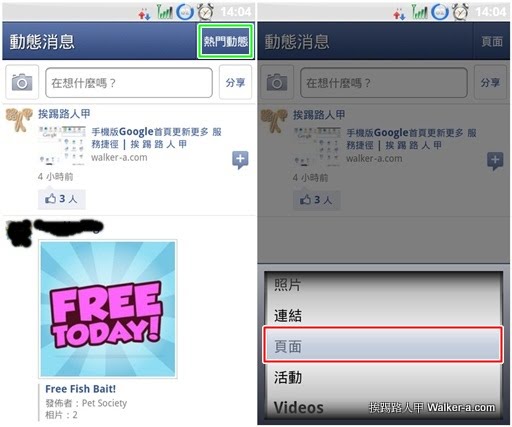Viewport: 512px width, 427px height.
Task: Focus the 在想什麼嗎？ status field on the left
Action: (x=129, y=83)
